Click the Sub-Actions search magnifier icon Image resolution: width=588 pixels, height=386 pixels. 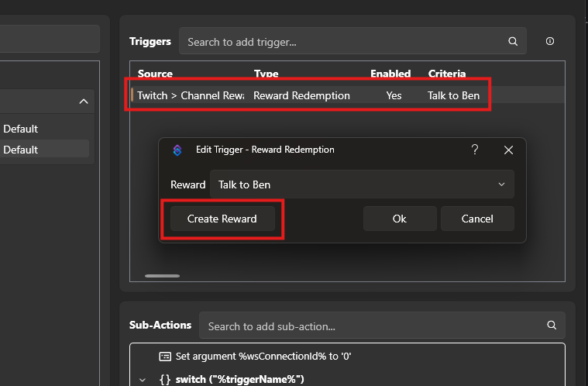pos(552,325)
